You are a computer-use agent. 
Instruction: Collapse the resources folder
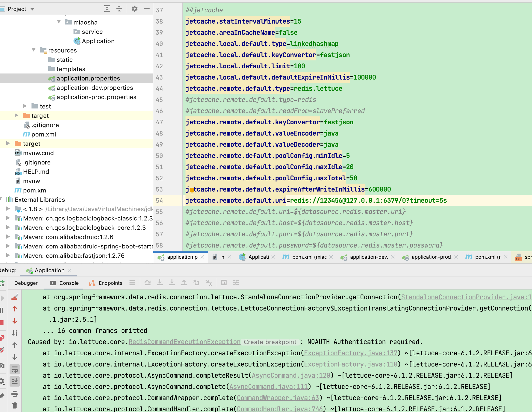pyautogui.click(x=34, y=50)
